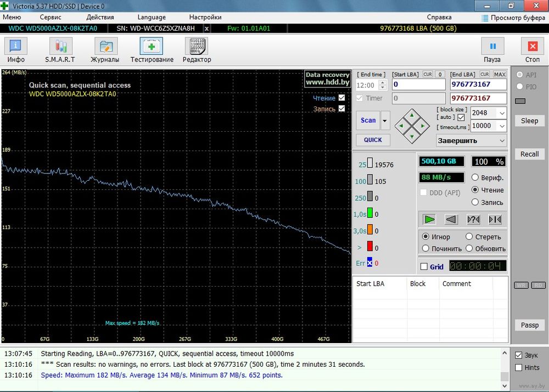Click the reverse scan direction arrow
Image resolution: width=549 pixels, height=392 pixels.
(x=451, y=220)
